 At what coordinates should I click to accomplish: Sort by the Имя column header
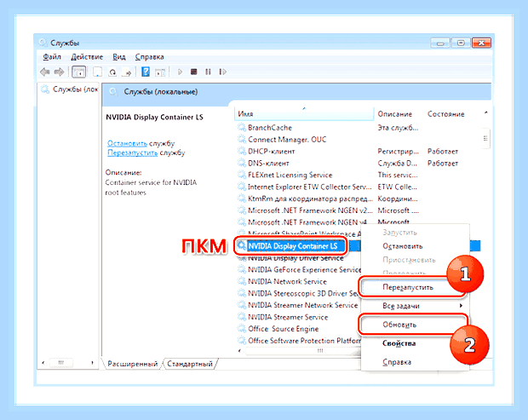(x=304, y=114)
